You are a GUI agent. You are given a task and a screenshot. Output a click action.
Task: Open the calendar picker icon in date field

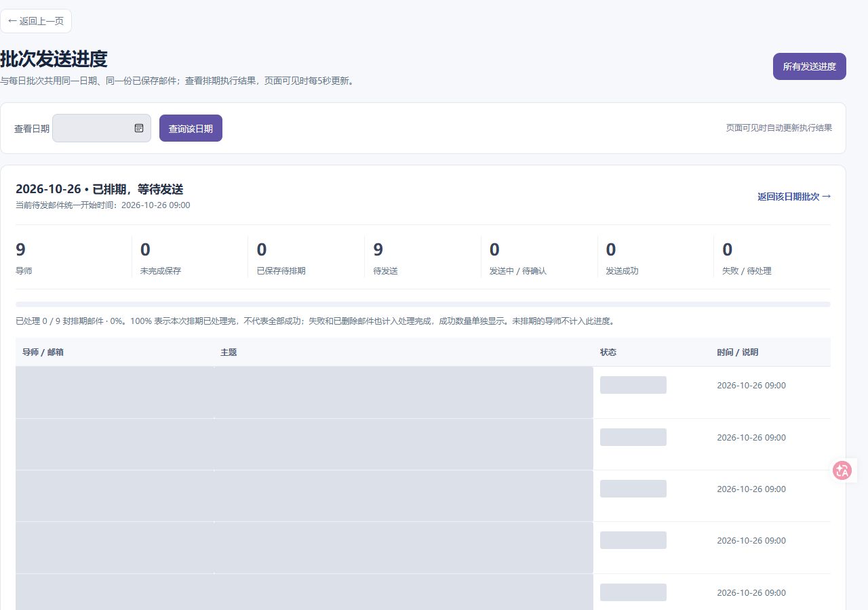click(x=139, y=128)
